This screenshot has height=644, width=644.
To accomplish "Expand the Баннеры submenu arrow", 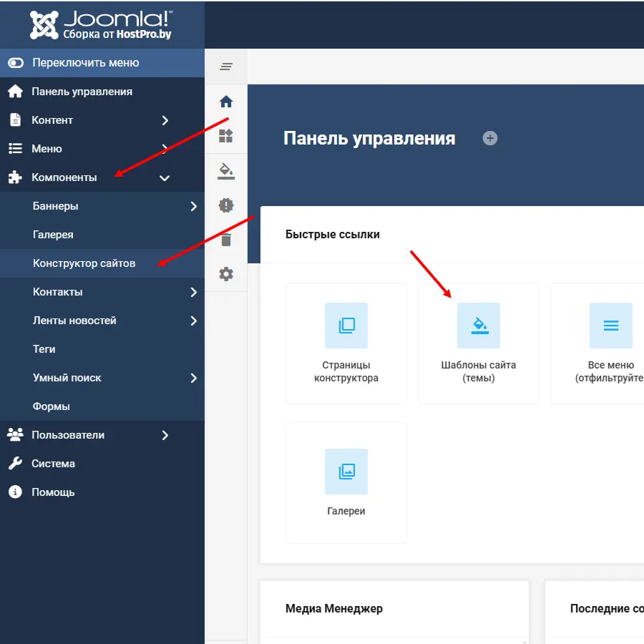I will coord(193,206).
